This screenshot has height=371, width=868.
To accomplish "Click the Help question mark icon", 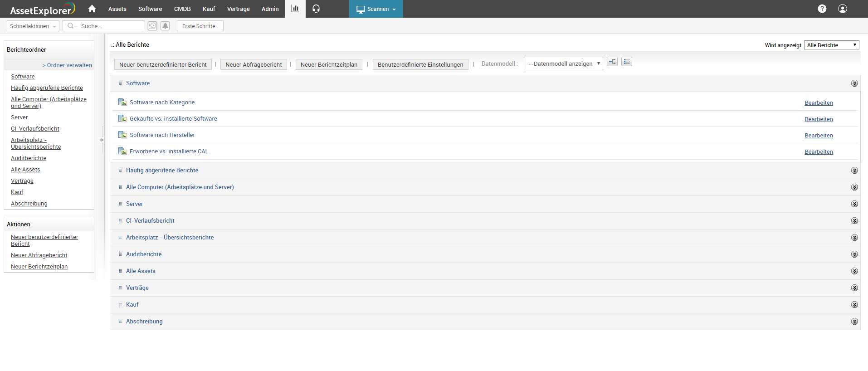I will [x=822, y=9].
